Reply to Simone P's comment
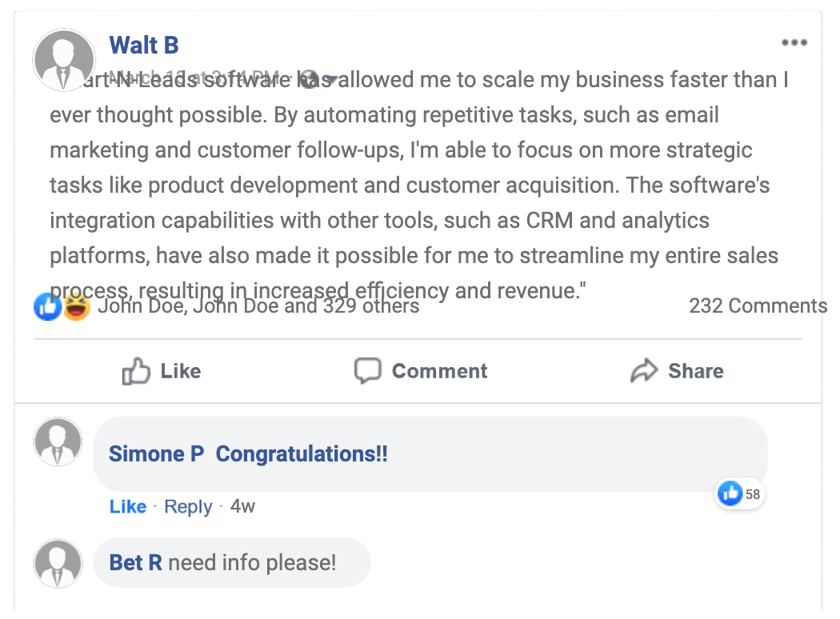This screenshot has width=840, height=619. 188,506
